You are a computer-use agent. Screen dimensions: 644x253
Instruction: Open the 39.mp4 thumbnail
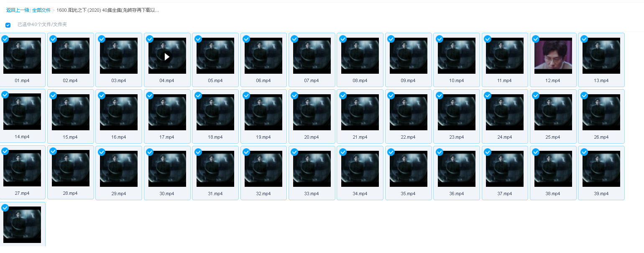[601, 169]
